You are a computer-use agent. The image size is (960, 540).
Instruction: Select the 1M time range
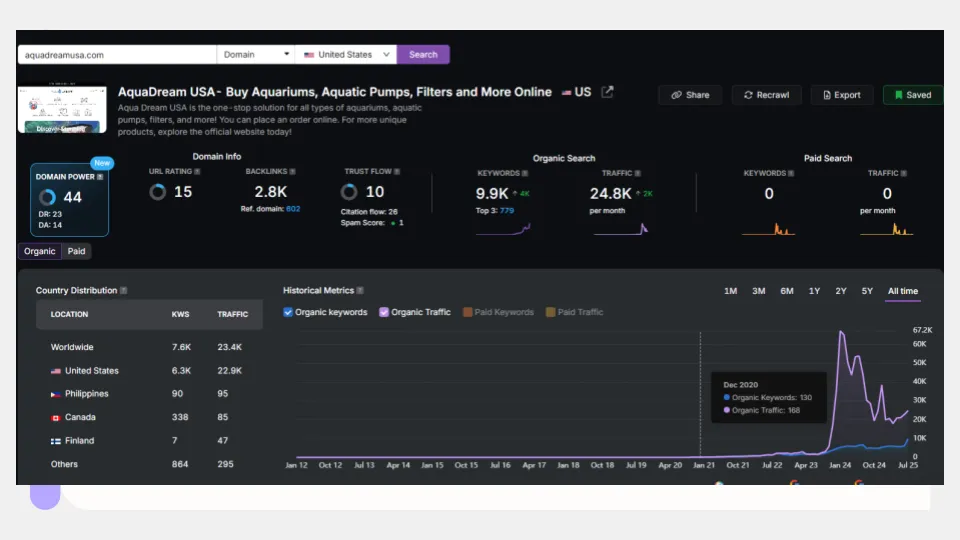tap(730, 291)
